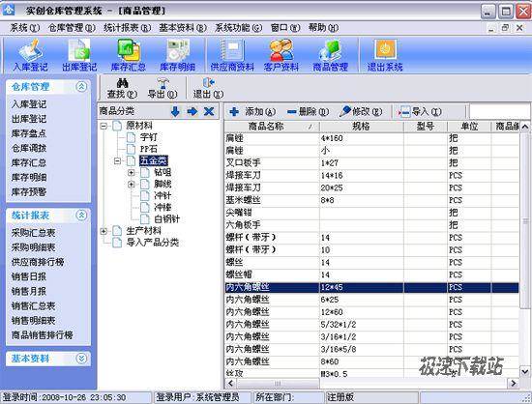The width and height of the screenshot is (532, 404).
Task: Open 入库登记 toolbar icon
Action: tap(30, 55)
